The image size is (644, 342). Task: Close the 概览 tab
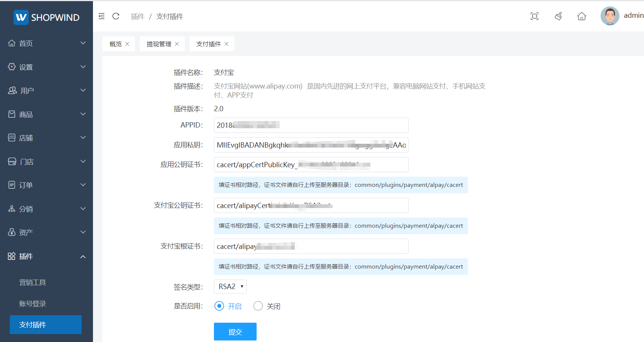[127, 44]
